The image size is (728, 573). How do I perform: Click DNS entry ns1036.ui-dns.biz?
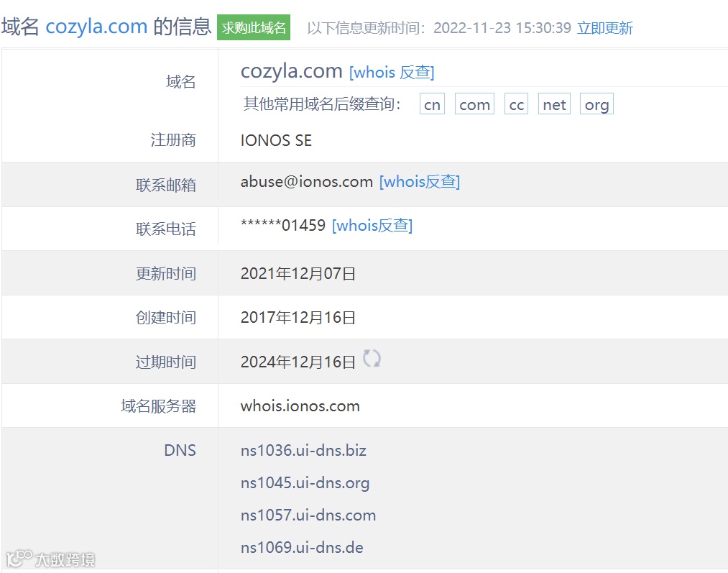(303, 450)
